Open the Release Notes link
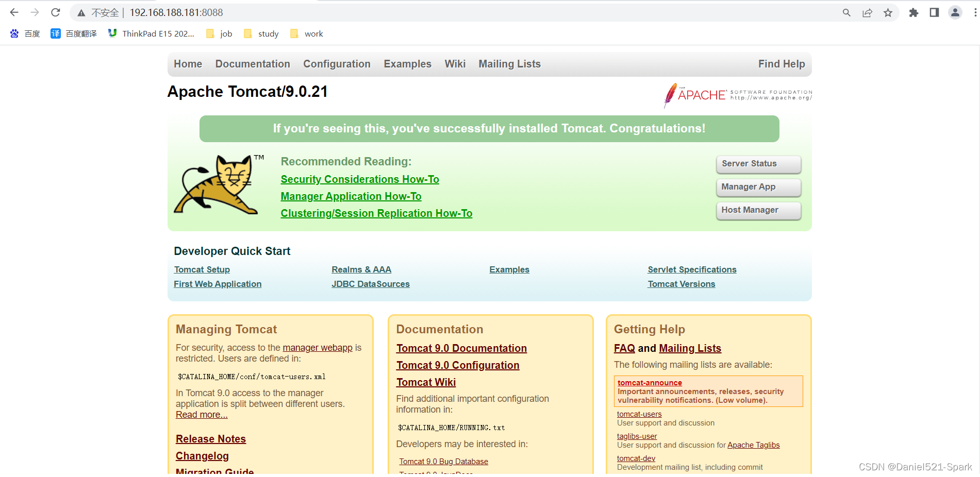 point(211,439)
